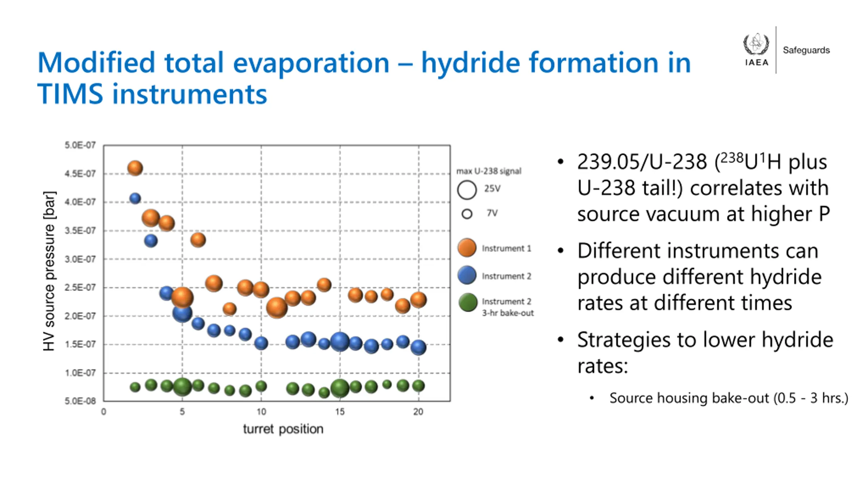Click the large orange bubble at turret position 11
868x488 pixels.
click(277, 308)
